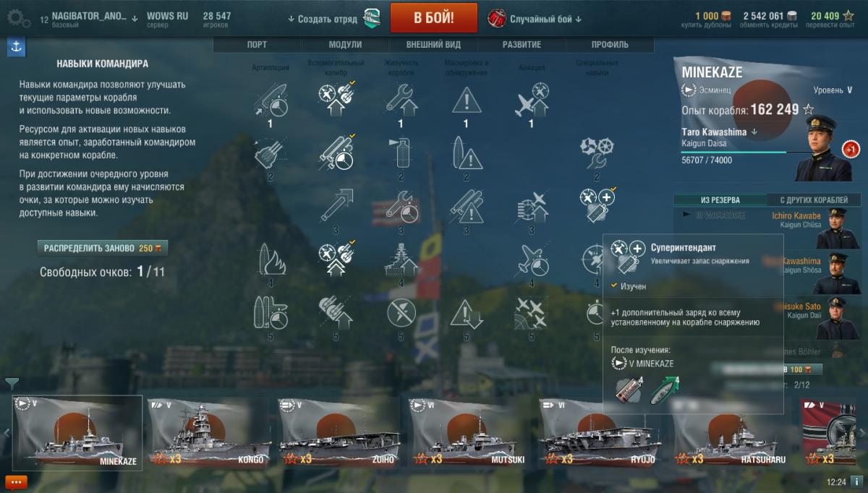
Task: Toggle the level 4 auxiliary caliber upgrade skill
Action: (x=336, y=260)
